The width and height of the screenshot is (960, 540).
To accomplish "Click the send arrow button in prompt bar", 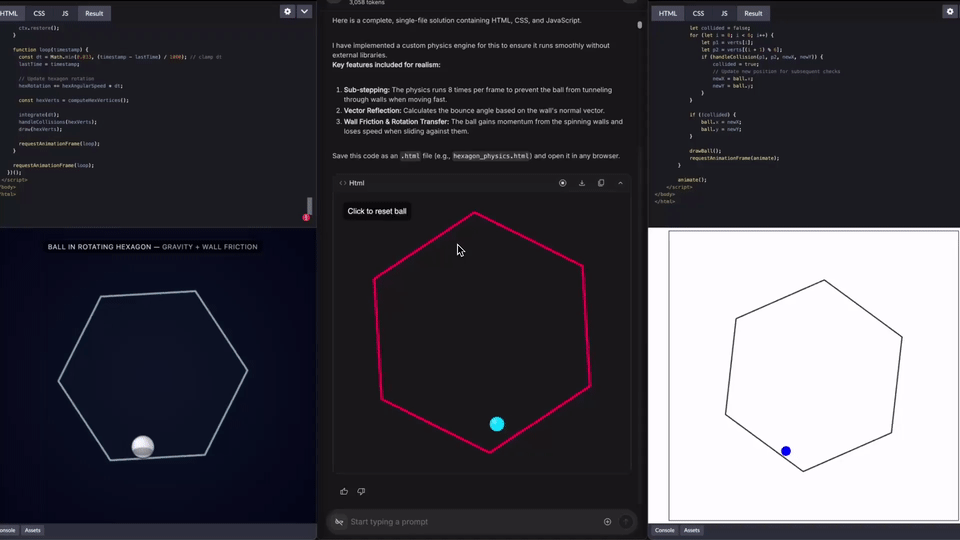I will click(x=626, y=522).
